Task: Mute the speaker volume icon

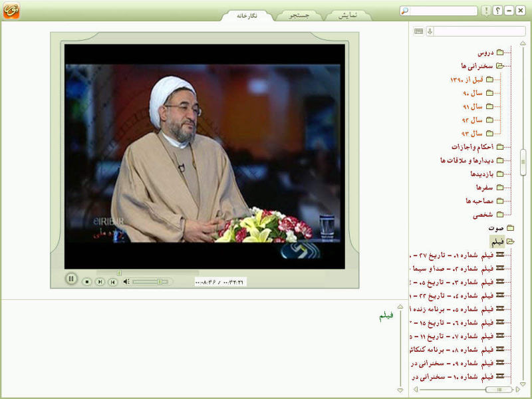Action: click(x=126, y=281)
